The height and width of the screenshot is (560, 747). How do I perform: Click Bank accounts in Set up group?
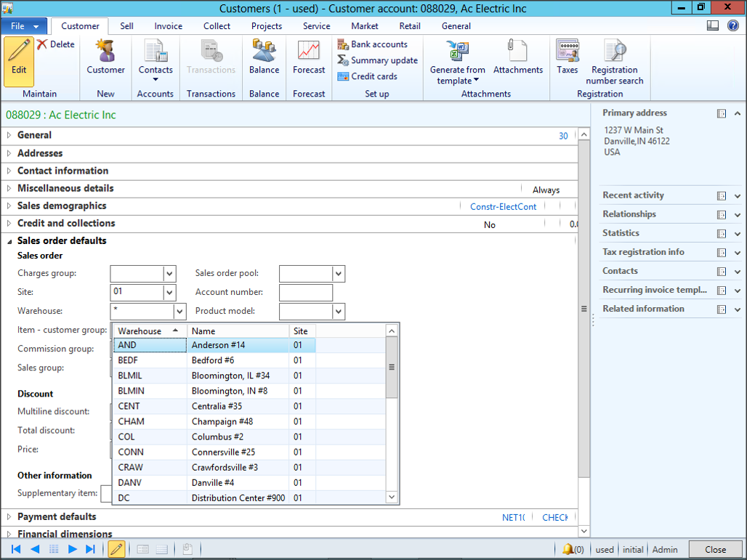[371, 44]
